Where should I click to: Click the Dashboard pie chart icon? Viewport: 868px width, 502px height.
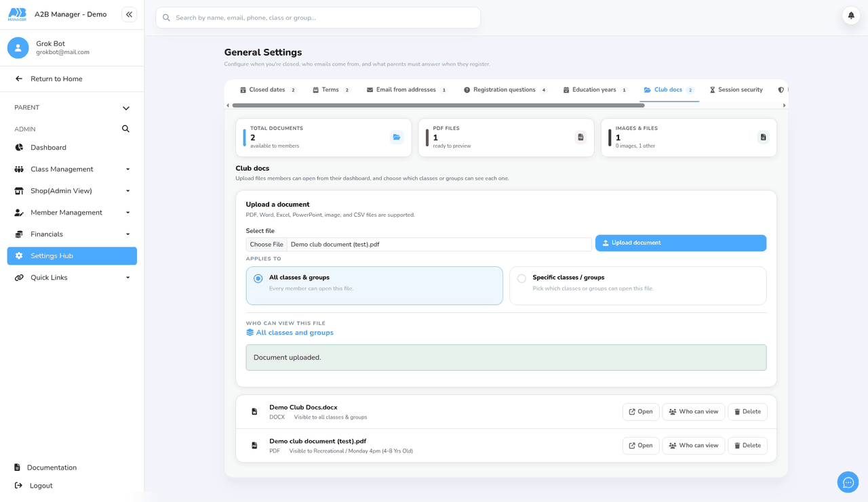[19, 148]
